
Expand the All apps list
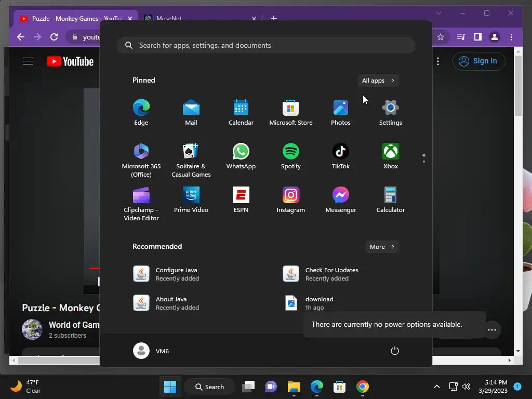pyautogui.click(x=378, y=81)
